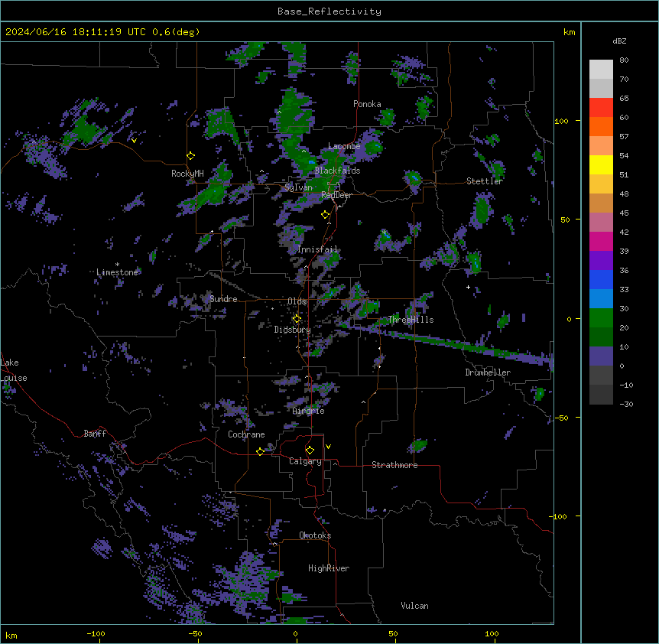Click the Blackfalds city label
The image size is (659, 644).
[337, 171]
